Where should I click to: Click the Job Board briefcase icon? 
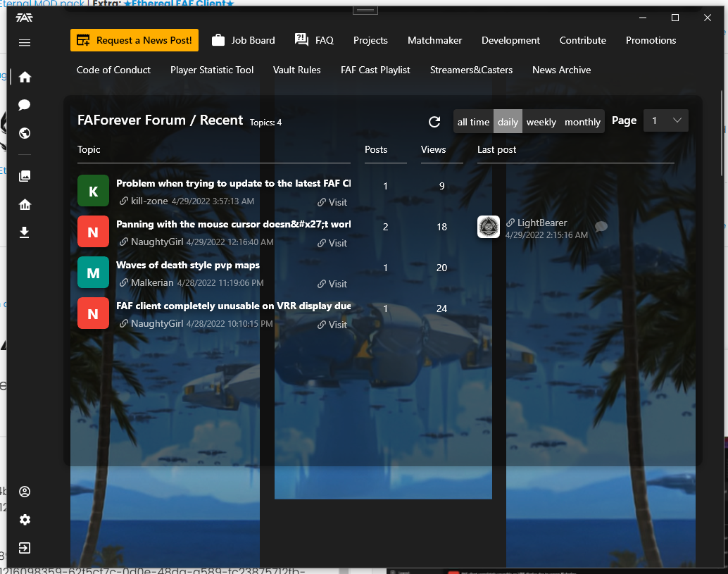click(218, 40)
